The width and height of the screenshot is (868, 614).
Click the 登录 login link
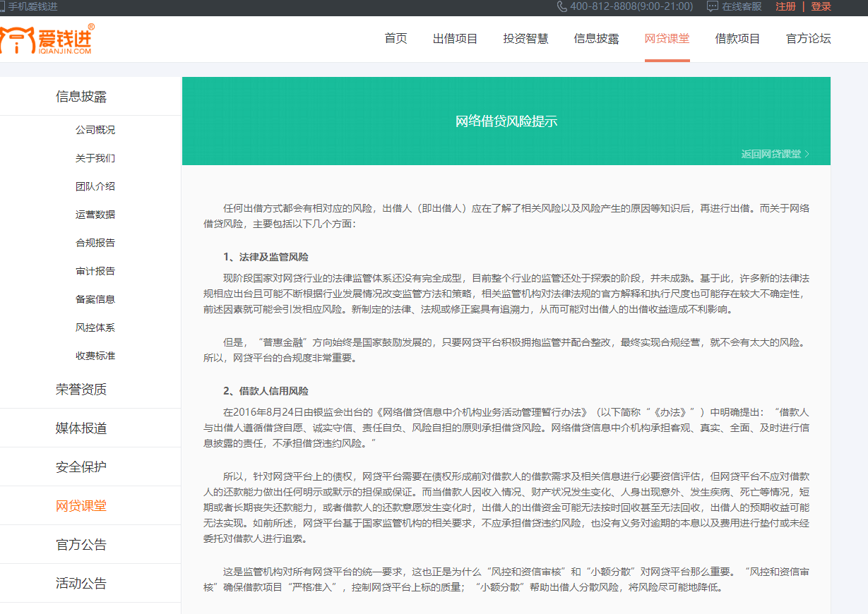pos(820,7)
